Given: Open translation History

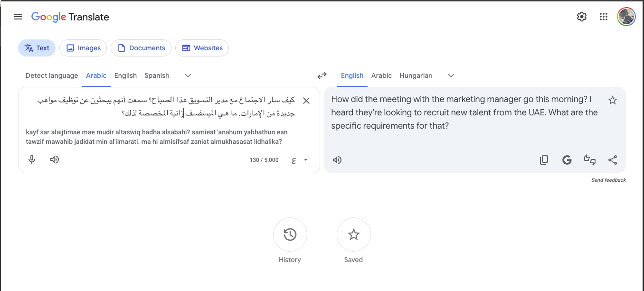Looking at the screenshot, I should tap(290, 235).
